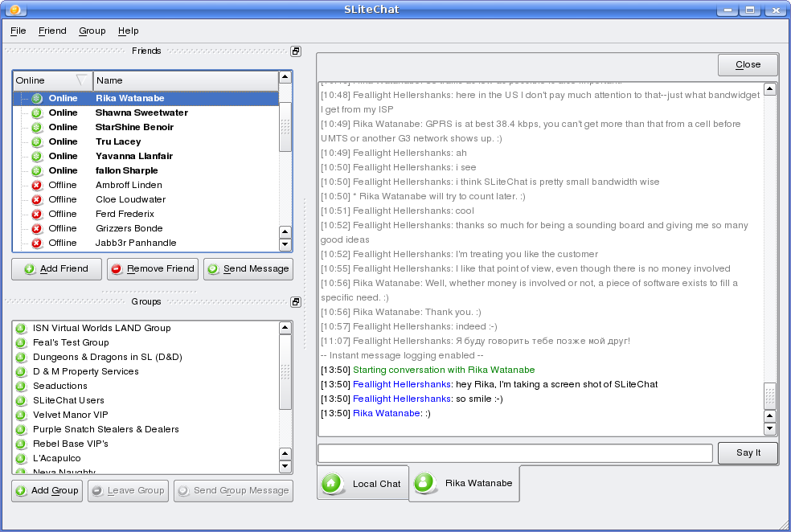This screenshot has width=791, height=532.
Task: Open the Help menu
Action: point(128,31)
